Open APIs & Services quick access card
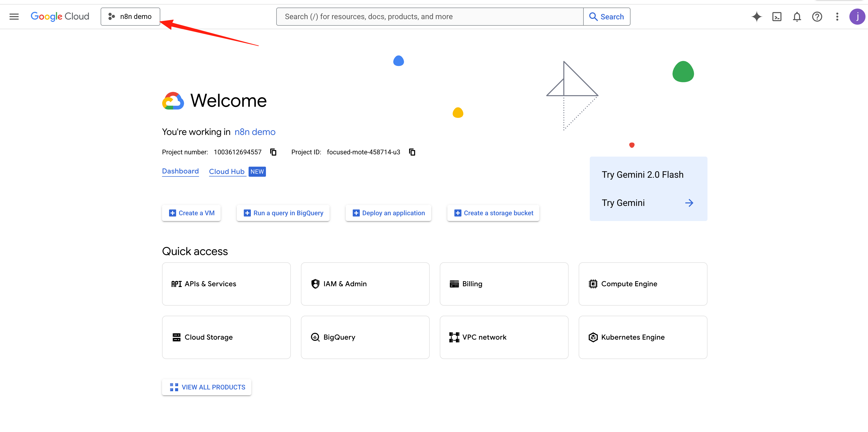 [226, 284]
